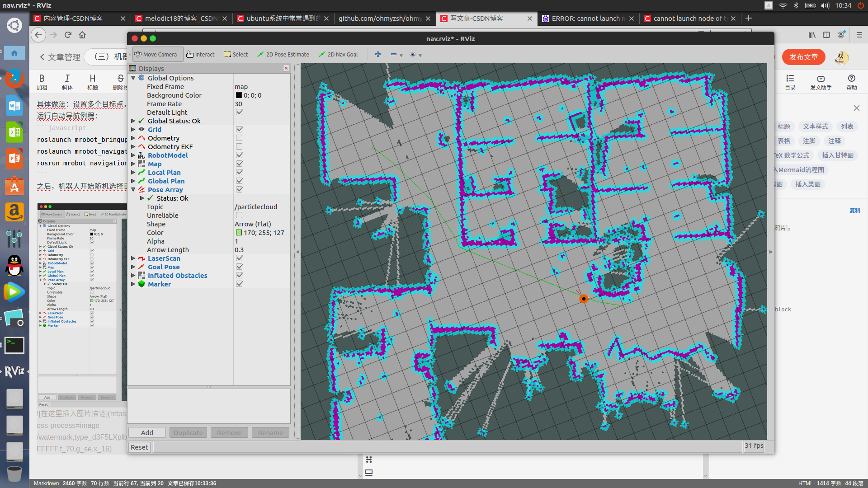Activate the Select tool
868x488 pixels.
(x=236, y=55)
